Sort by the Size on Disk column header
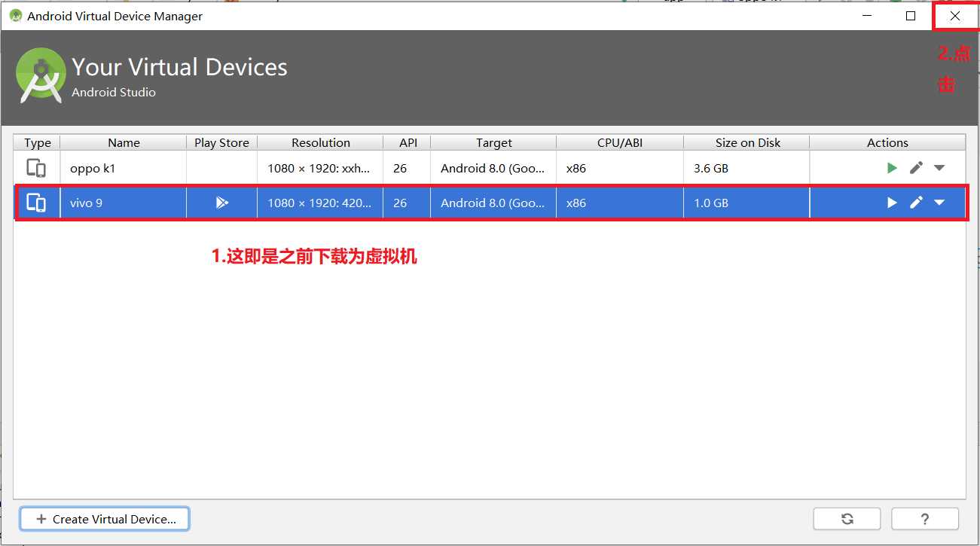This screenshot has width=980, height=546. [x=746, y=142]
